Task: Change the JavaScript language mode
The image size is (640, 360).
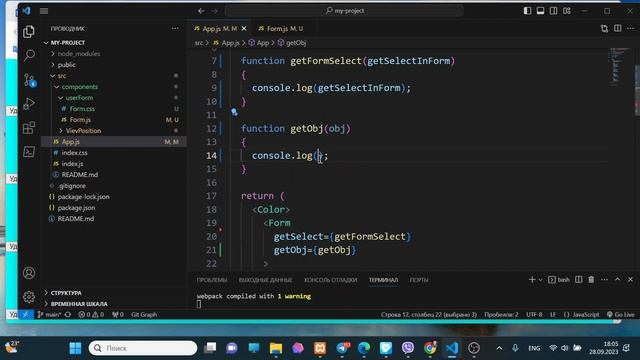Action: click(x=582, y=315)
